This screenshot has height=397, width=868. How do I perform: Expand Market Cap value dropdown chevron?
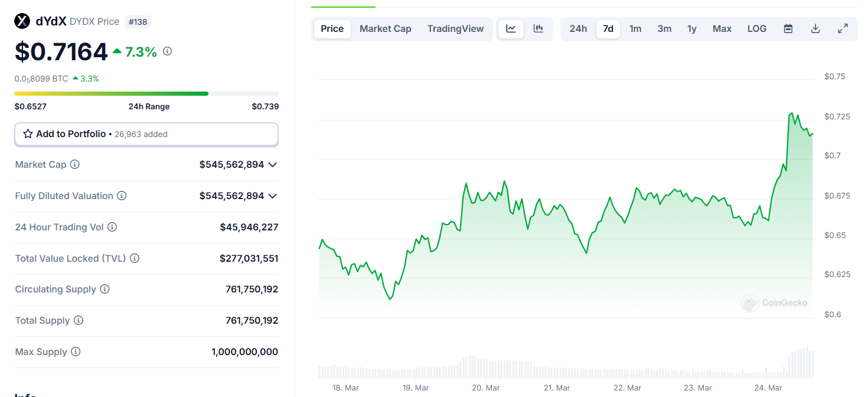(272, 165)
